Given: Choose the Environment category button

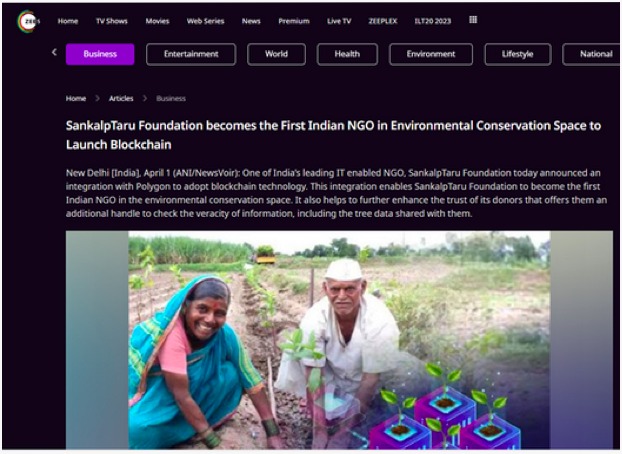Looking at the screenshot, I should pyautogui.click(x=431, y=54).
